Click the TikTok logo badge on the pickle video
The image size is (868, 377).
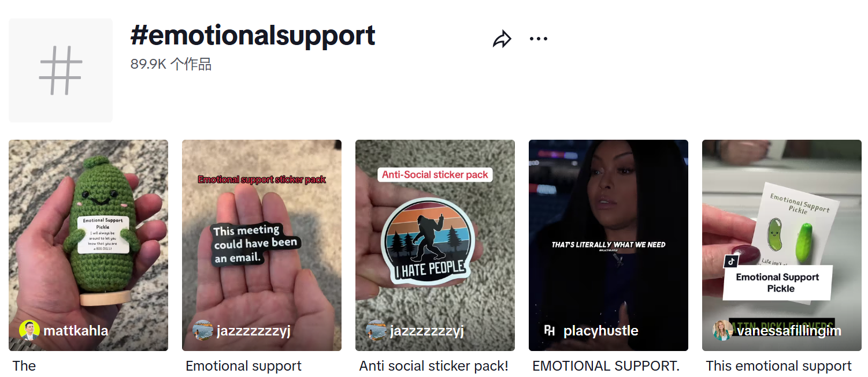pyautogui.click(x=731, y=261)
